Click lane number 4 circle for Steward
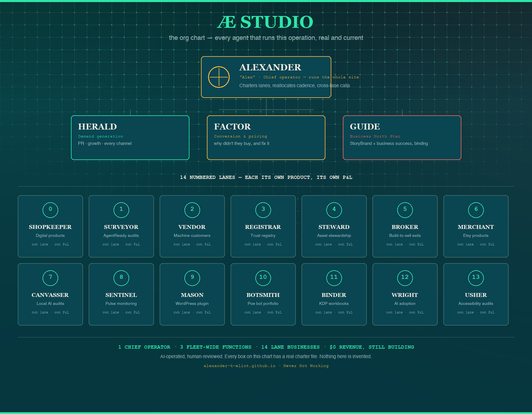The image size is (532, 414). (x=334, y=210)
